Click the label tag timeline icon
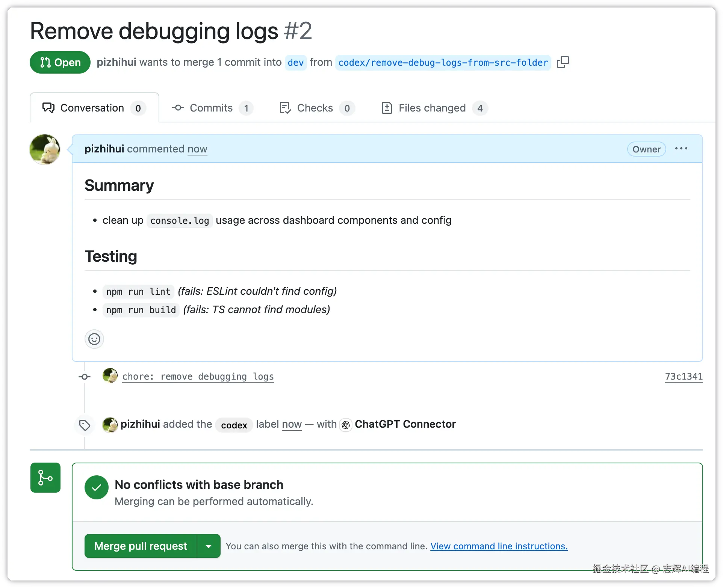 coord(85,425)
